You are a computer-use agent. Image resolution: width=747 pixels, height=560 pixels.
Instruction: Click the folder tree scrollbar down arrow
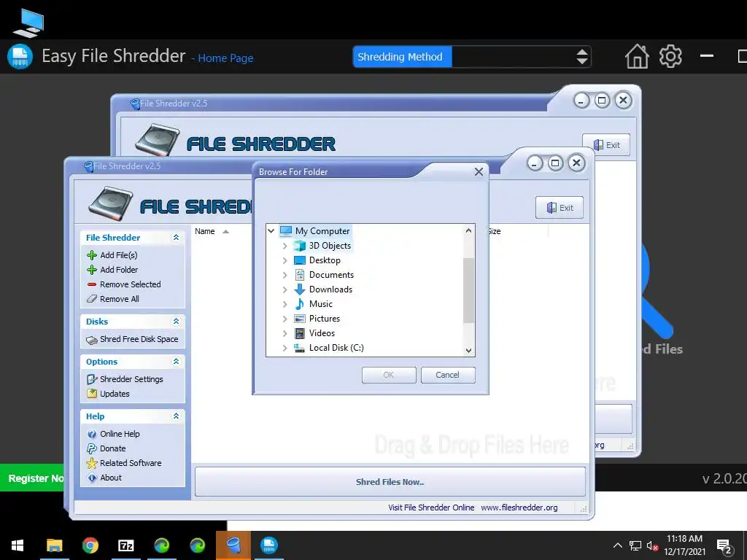(x=468, y=351)
